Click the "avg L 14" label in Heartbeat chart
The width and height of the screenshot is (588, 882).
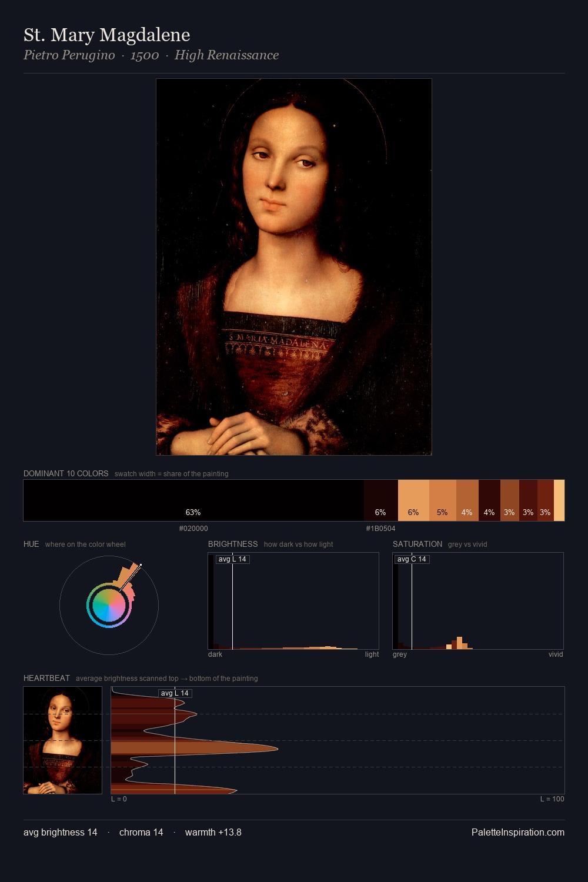pyautogui.click(x=175, y=693)
